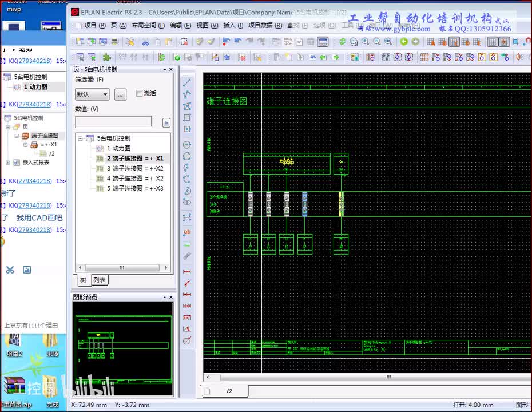Click the filter '...' browse button
The width and height of the screenshot is (532, 412).
click(x=120, y=94)
